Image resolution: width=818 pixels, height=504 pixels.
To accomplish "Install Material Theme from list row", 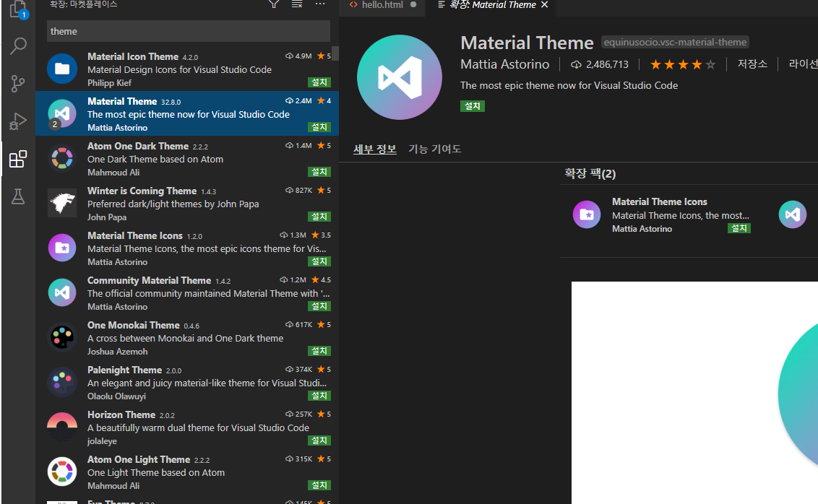I will click(319, 127).
